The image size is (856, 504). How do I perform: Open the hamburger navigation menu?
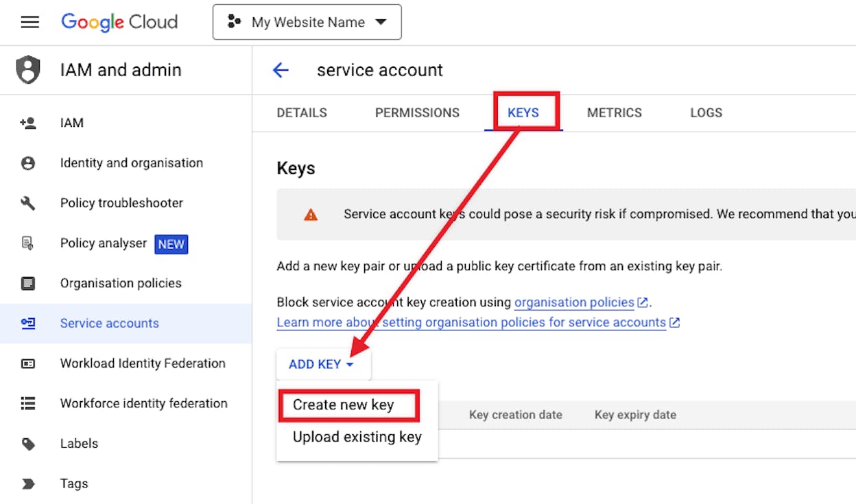(29, 23)
